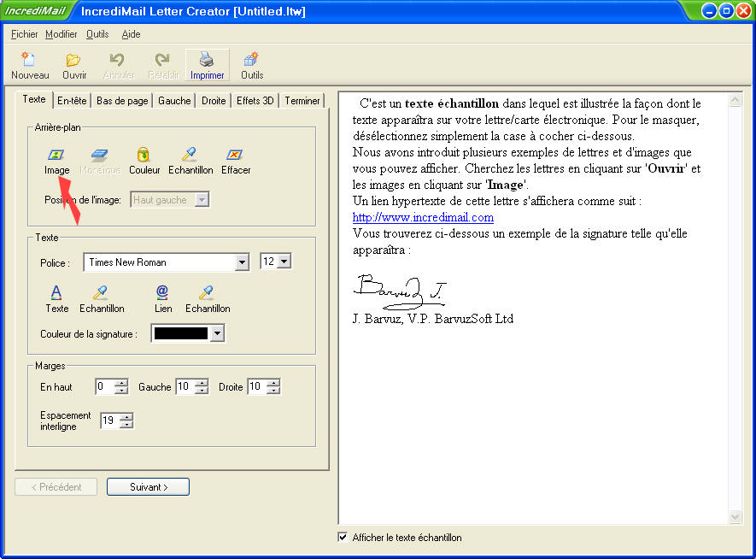Click the Gauche margin value field
This screenshot has height=559, width=756.
[186, 387]
